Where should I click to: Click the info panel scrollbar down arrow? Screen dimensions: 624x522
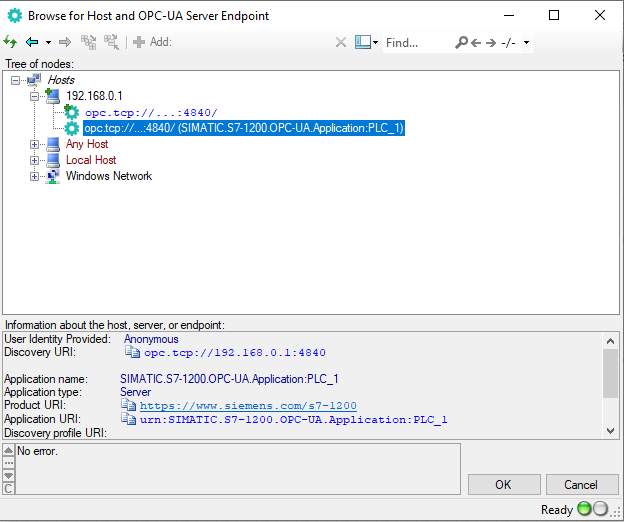coord(610,430)
